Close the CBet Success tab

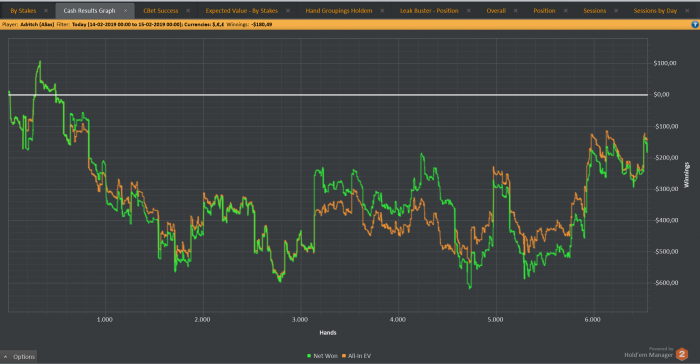pos(188,11)
